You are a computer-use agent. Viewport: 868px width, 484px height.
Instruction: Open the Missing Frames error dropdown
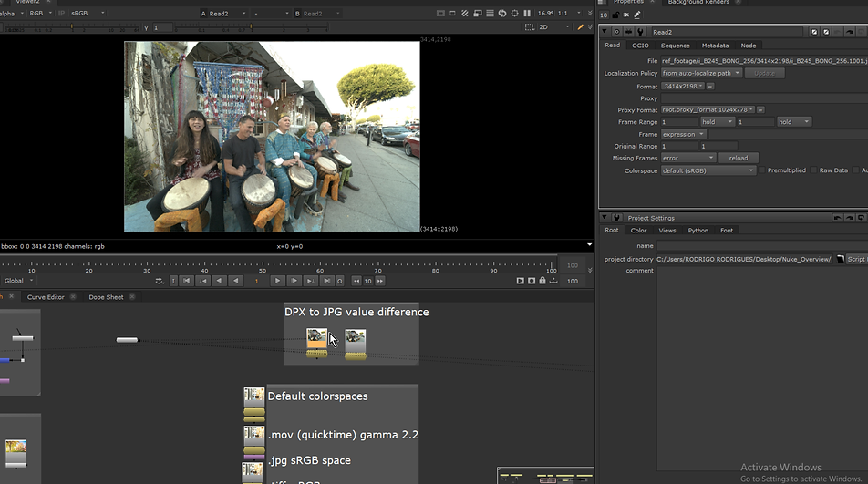point(688,158)
